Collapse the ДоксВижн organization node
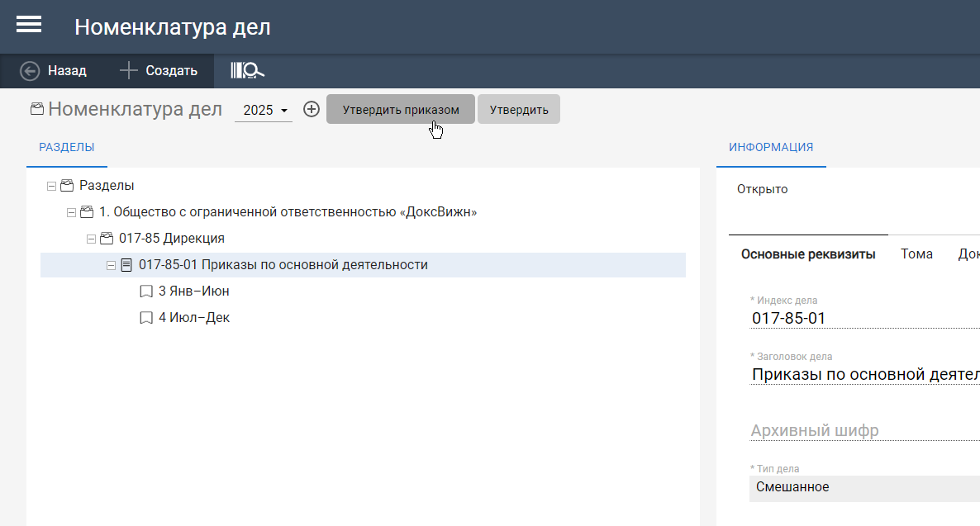 (x=71, y=213)
